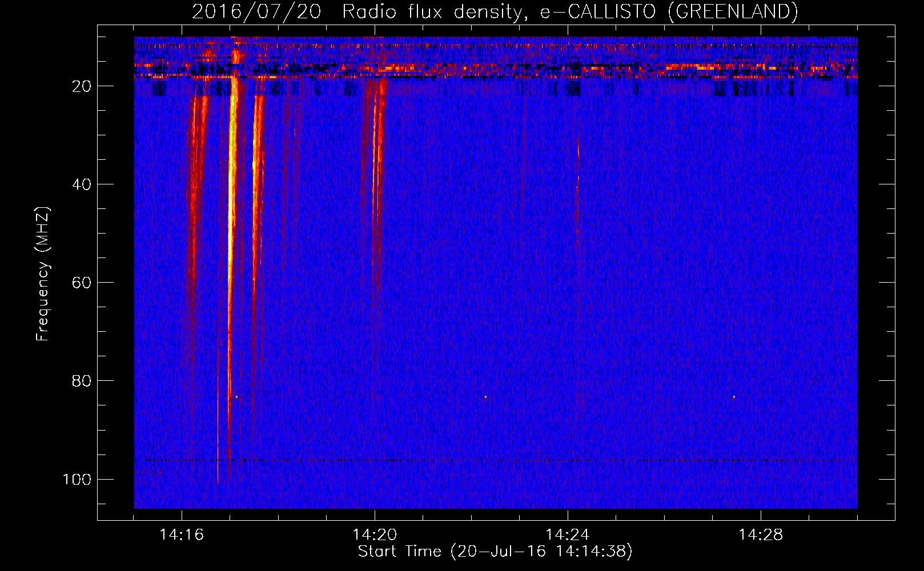Click the 80 frequency tick label

tap(82, 381)
